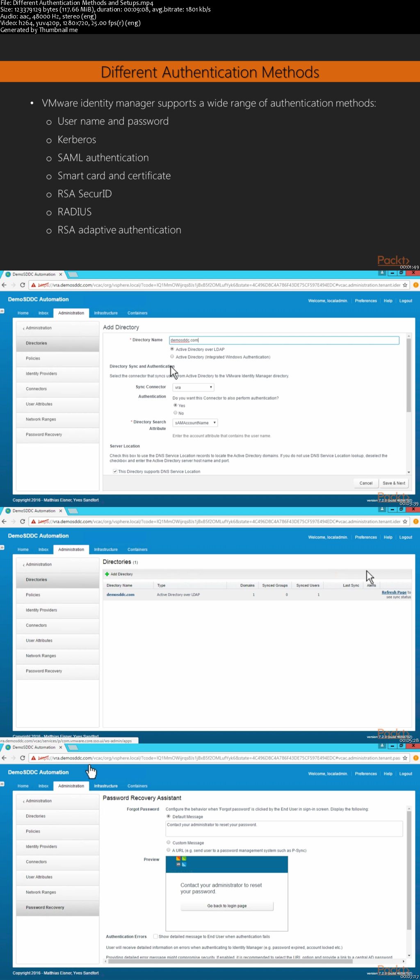The image size is (420, 980).
Task: Click bookmark star in Add Directory frame
Action: 405,285
